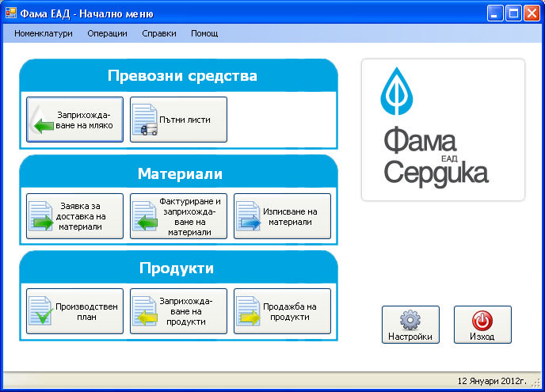Open the Помощ menu
This screenshot has height=392, width=545.
pyautogui.click(x=204, y=33)
